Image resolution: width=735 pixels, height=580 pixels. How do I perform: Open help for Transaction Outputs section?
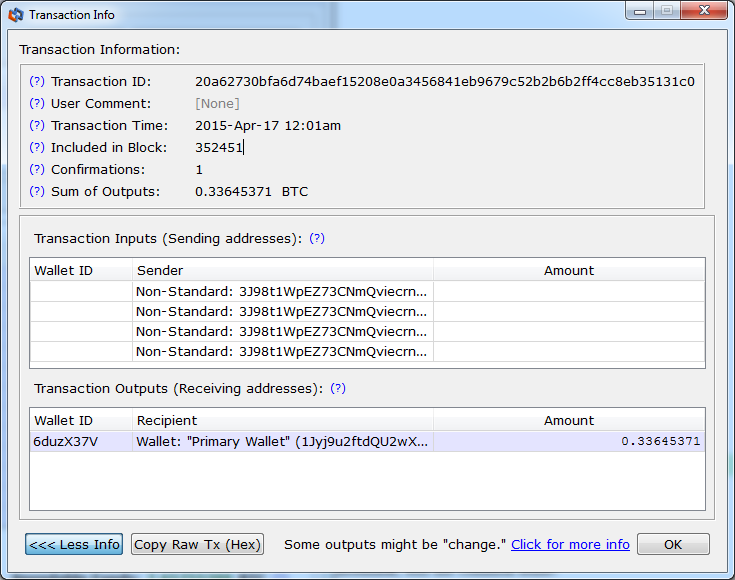(338, 389)
